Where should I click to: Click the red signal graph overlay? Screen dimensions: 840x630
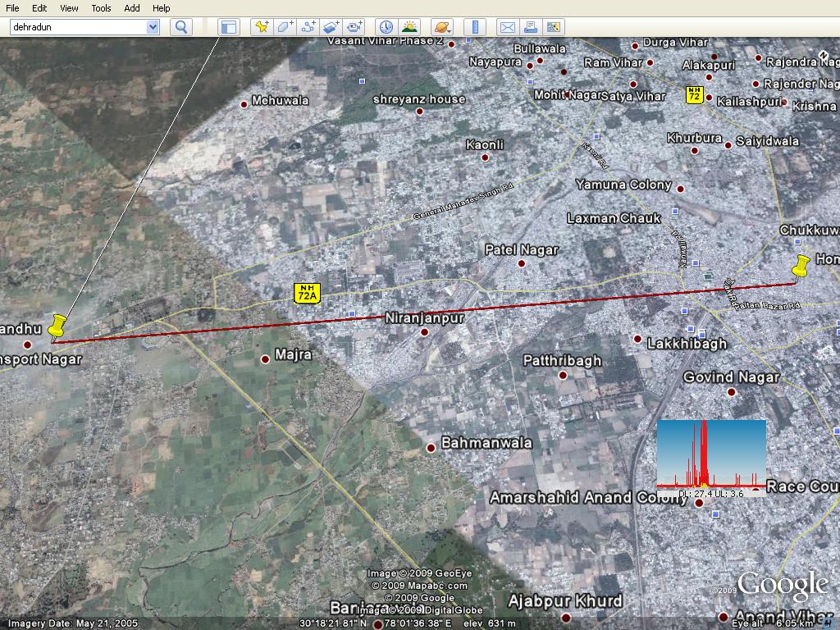point(711,459)
